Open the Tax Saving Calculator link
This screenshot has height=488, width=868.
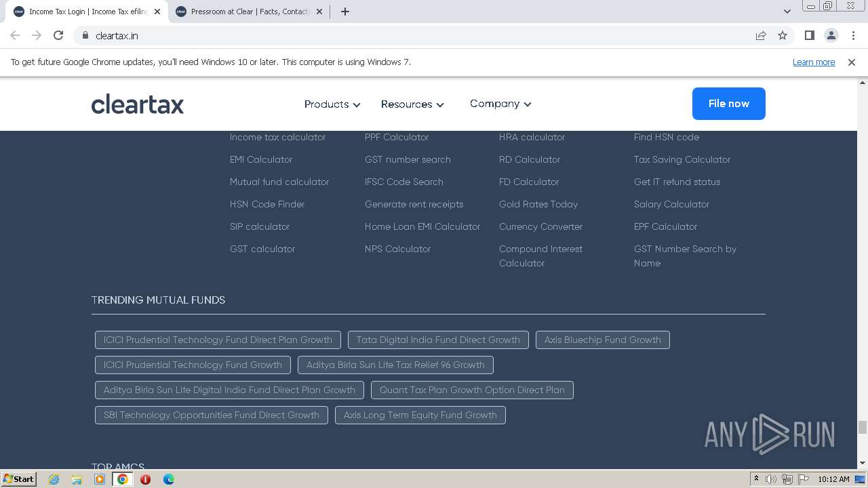point(682,159)
